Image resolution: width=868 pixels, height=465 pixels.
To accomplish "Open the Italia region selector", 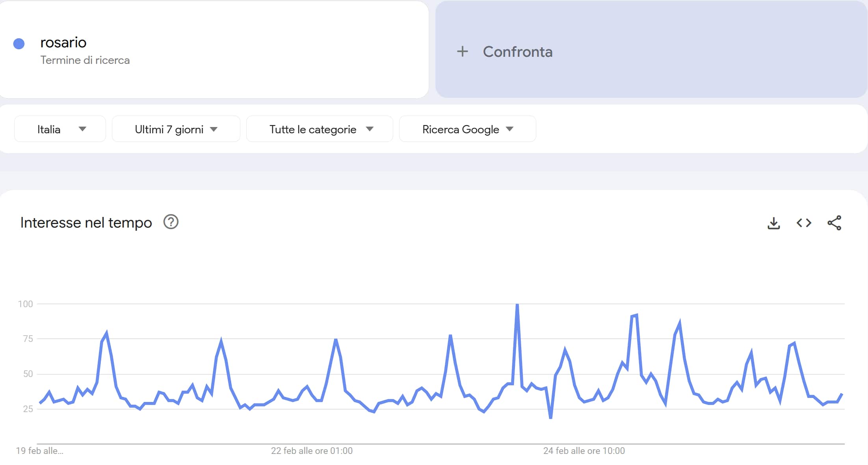I will [59, 129].
